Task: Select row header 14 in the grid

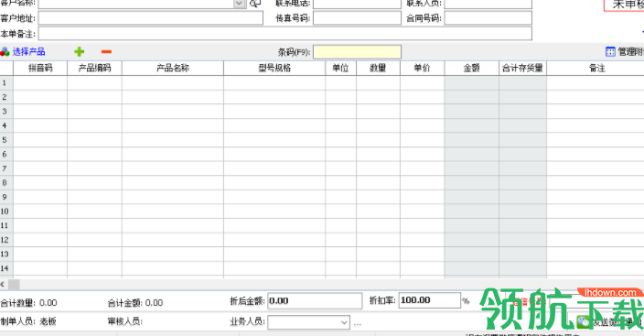Action: pos(6,268)
